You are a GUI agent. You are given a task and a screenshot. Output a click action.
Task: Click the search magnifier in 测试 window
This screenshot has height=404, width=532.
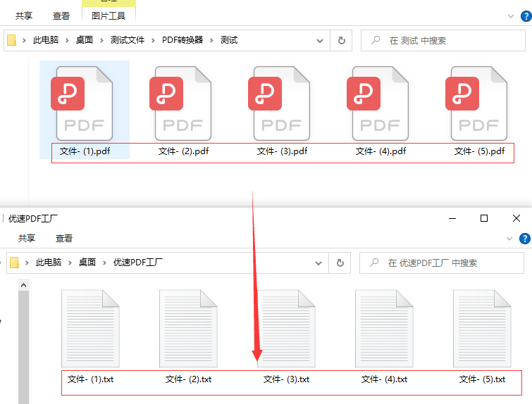pos(376,40)
